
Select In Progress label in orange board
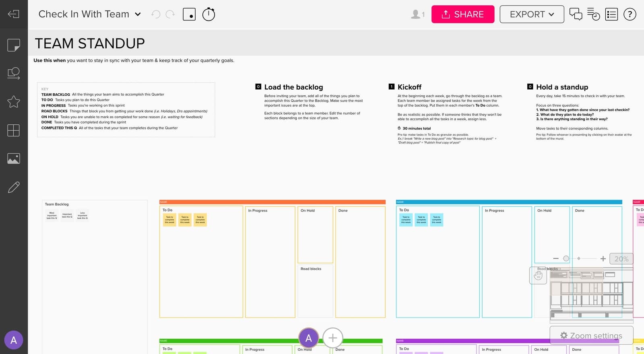click(x=258, y=210)
